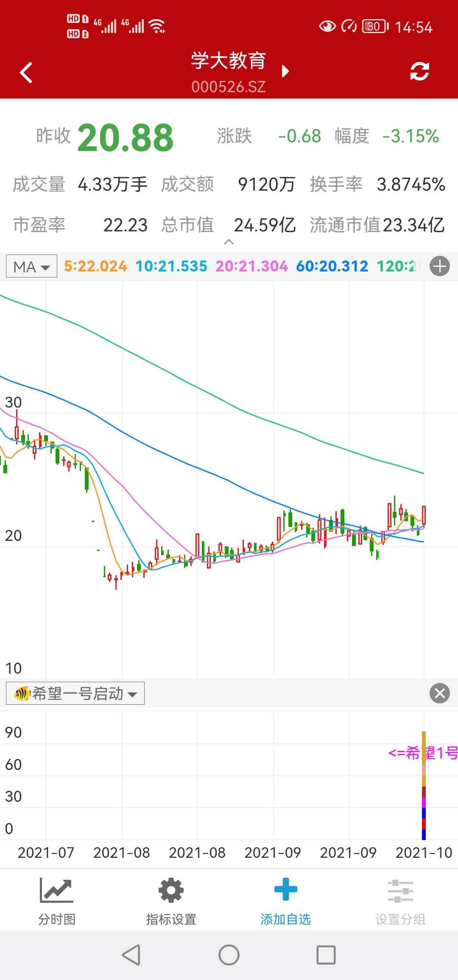Tap the MA20 value 20:21.304

point(252,266)
